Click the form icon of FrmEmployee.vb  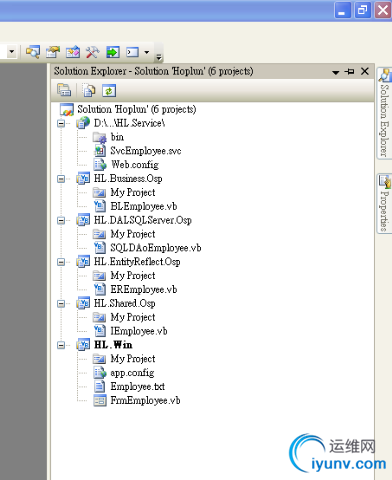pos(100,400)
